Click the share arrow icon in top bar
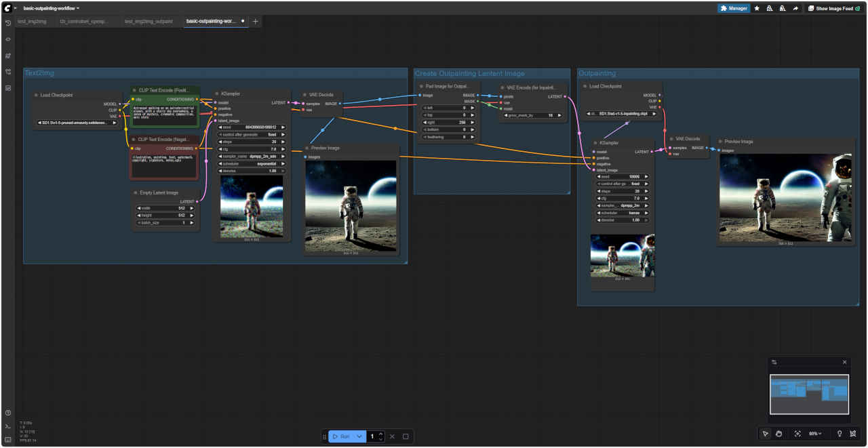 (x=795, y=9)
